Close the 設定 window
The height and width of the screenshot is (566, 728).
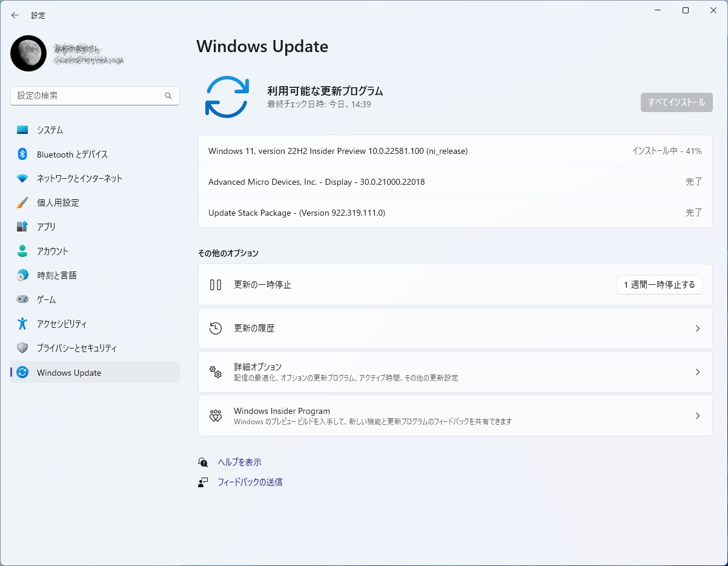713,10
